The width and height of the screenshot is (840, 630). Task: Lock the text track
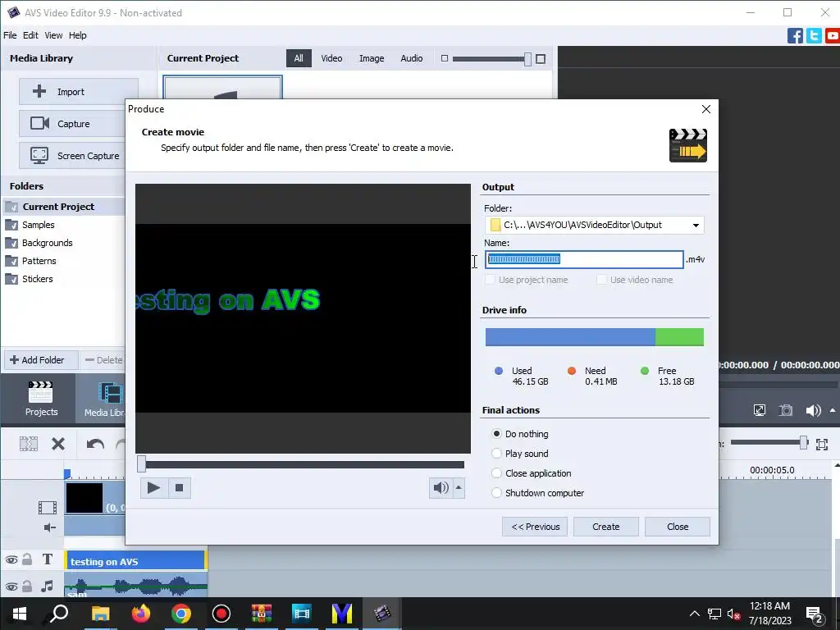pos(27,559)
